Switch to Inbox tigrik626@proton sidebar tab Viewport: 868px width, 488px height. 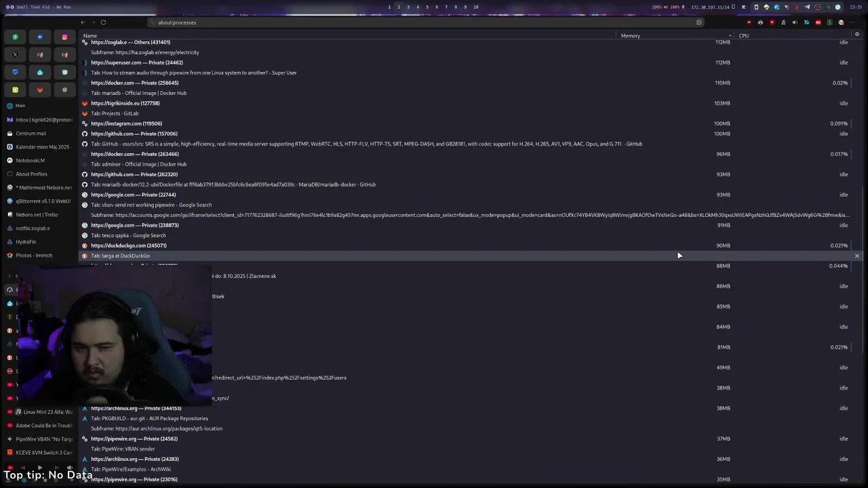39,119
